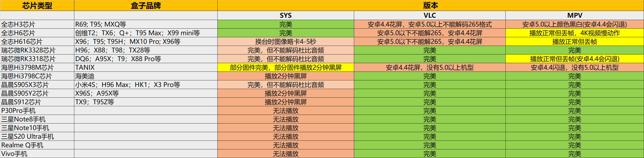Select the '三星S20 Ultra手机' cell
The width and height of the screenshot is (644, 158).
click(x=37, y=136)
